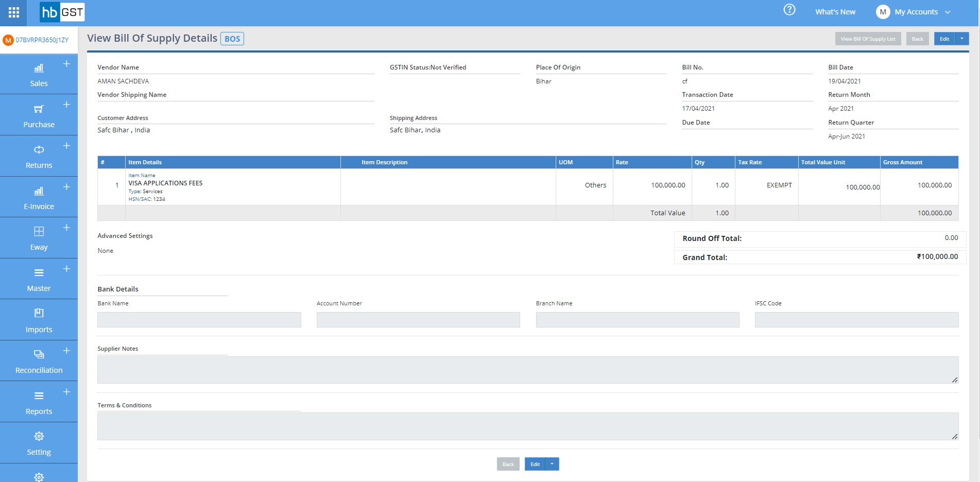
Task: Click the Bank Name field
Action: point(199,320)
